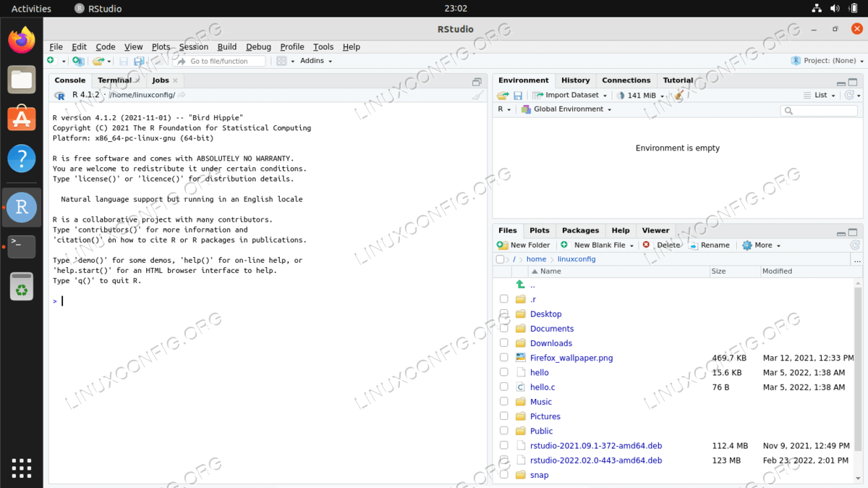868x488 pixels.
Task: Click the More gear icon in Files
Action: 747,245
